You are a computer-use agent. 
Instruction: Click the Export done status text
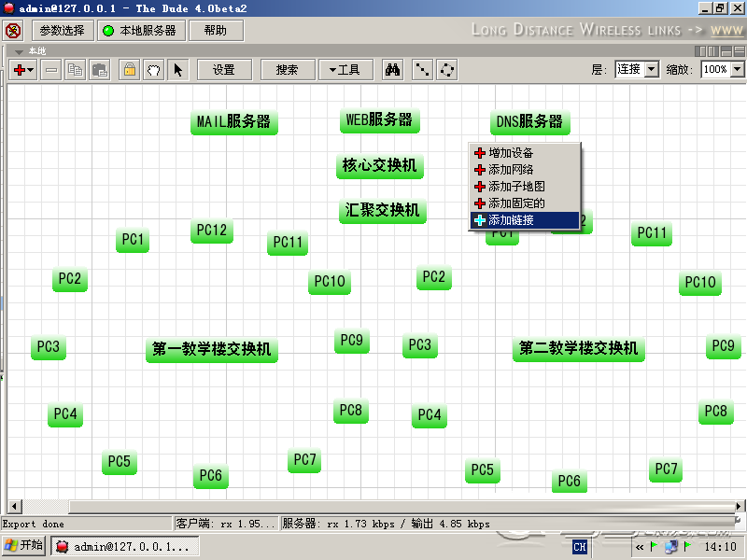(34, 525)
